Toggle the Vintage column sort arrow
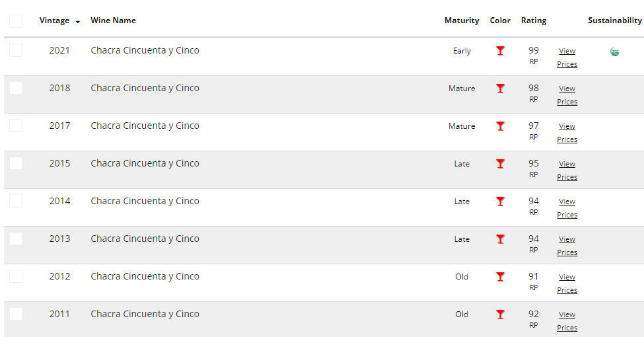 [x=77, y=22]
